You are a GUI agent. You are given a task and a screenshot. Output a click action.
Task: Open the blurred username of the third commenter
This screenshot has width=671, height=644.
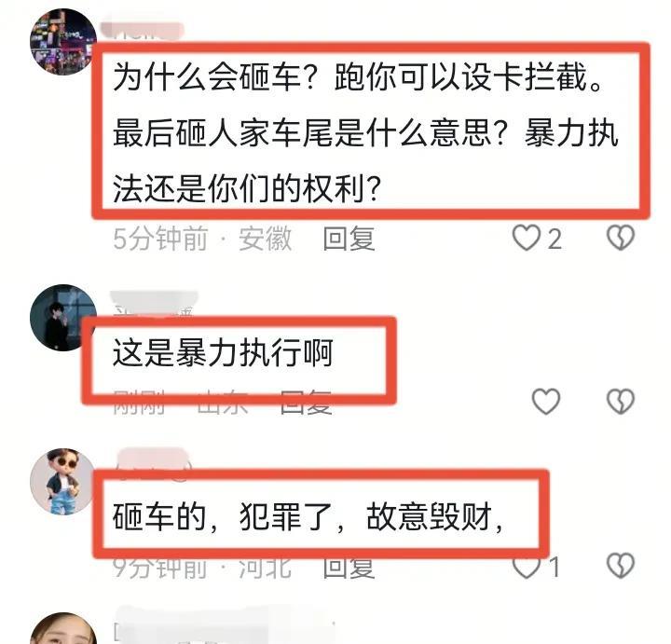tap(154, 460)
